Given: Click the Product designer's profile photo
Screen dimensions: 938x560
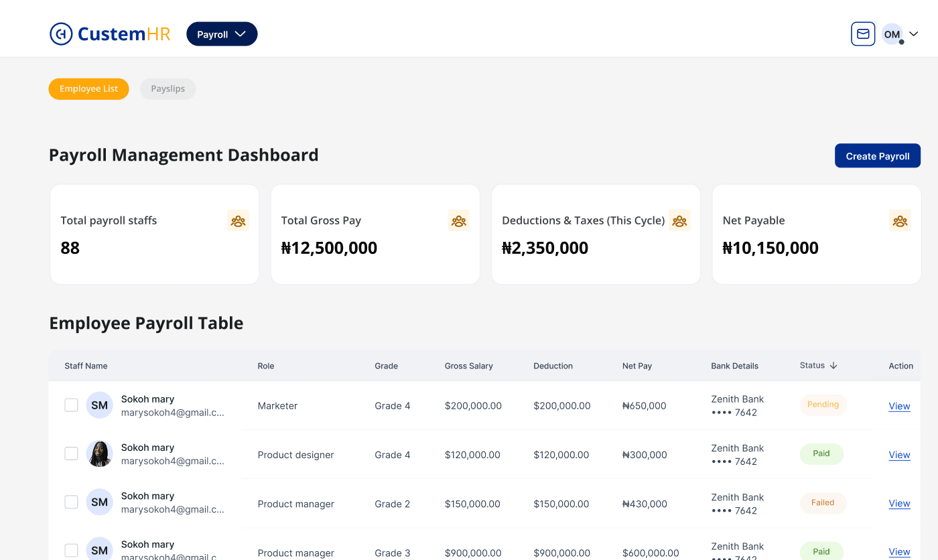Looking at the screenshot, I should point(99,454).
